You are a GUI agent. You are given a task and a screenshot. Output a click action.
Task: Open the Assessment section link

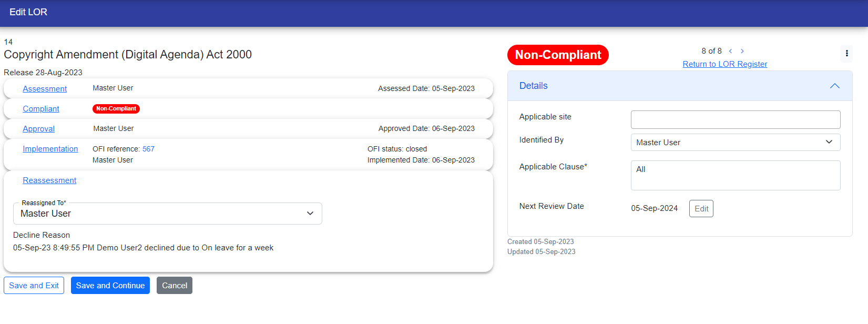[x=45, y=89]
